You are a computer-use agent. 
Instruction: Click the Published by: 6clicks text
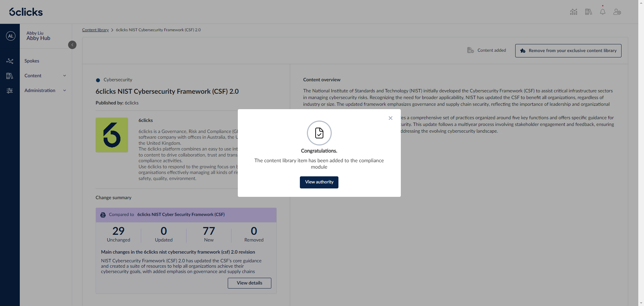pyautogui.click(x=117, y=103)
